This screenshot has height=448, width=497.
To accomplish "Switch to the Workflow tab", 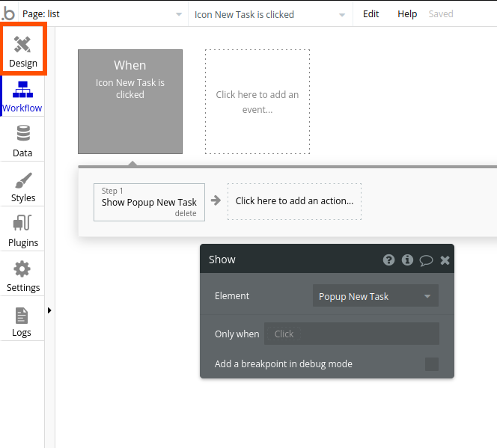I will [x=22, y=96].
